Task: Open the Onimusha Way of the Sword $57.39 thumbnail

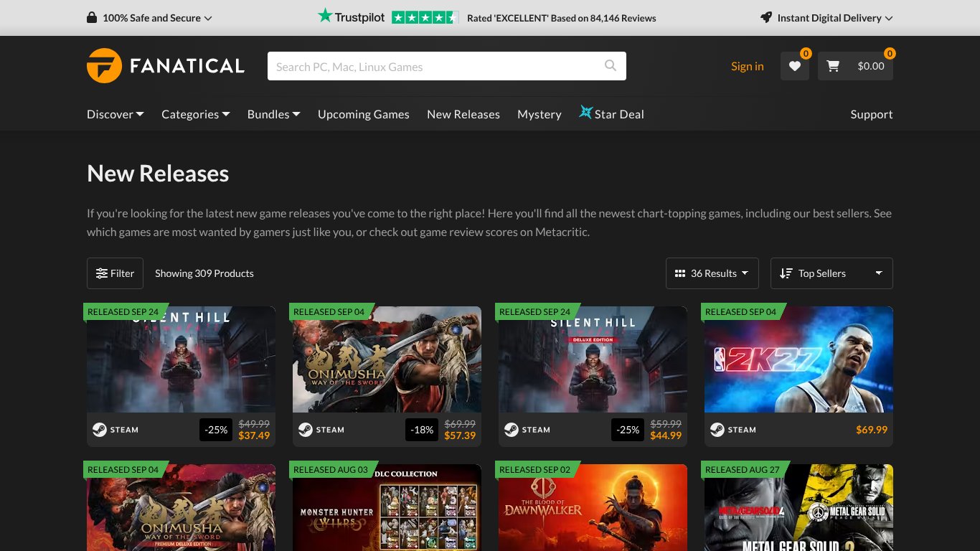Action: (x=387, y=359)
